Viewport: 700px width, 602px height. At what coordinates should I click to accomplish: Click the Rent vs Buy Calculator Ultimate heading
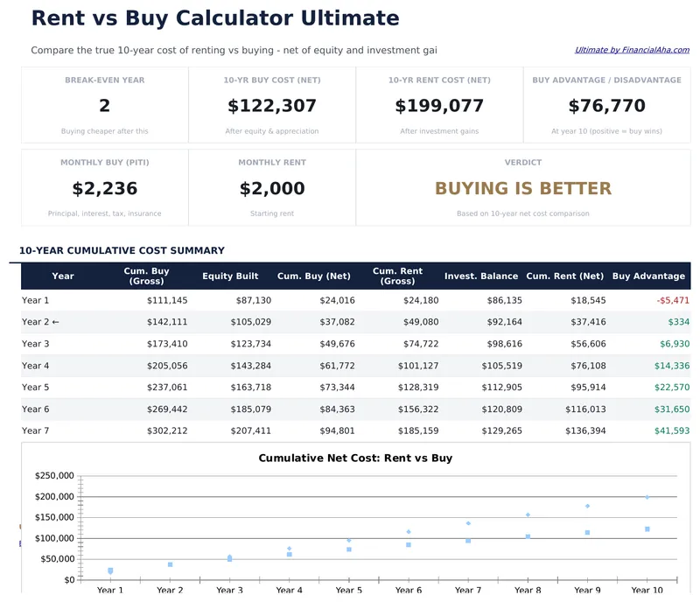(x=213, y=17)
